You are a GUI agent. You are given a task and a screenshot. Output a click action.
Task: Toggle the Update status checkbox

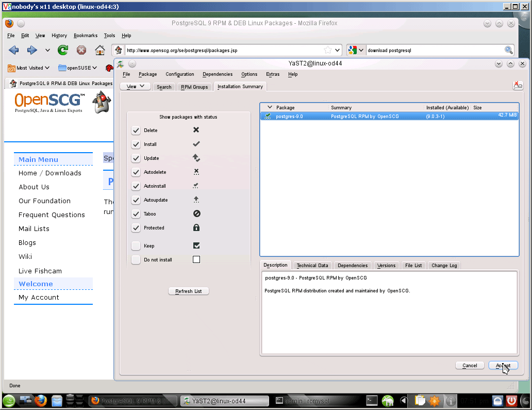tap(136, 158)
